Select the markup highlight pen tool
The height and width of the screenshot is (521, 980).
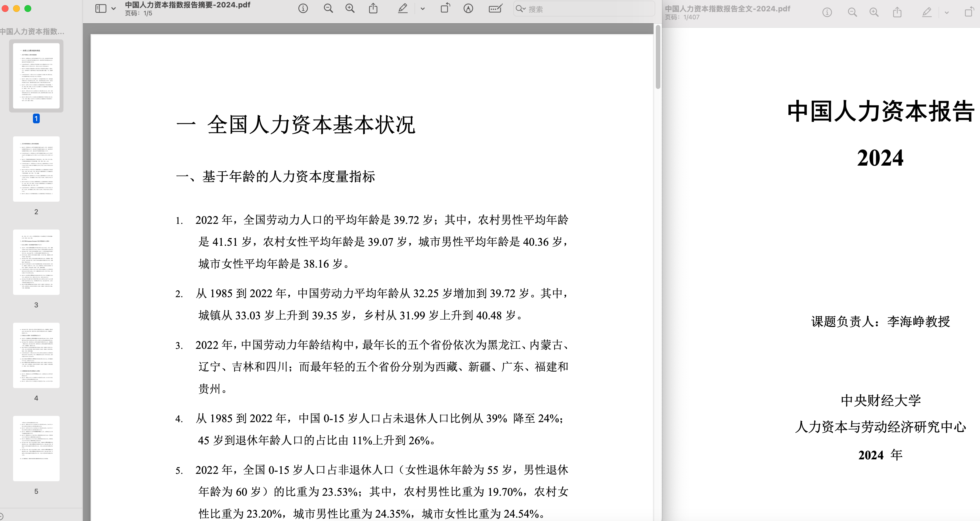pyautogui.click(x=403, y=8)
